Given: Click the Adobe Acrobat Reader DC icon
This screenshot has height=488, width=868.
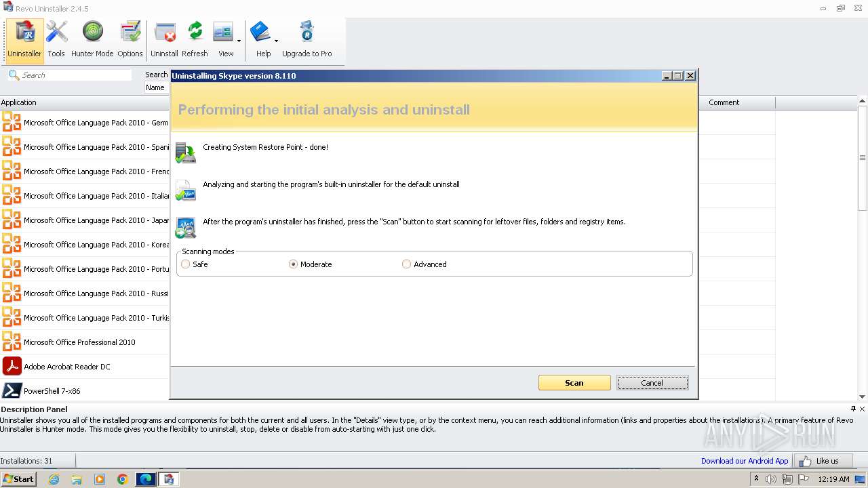Looking at the screenshot, I should (x=12, y=366).
